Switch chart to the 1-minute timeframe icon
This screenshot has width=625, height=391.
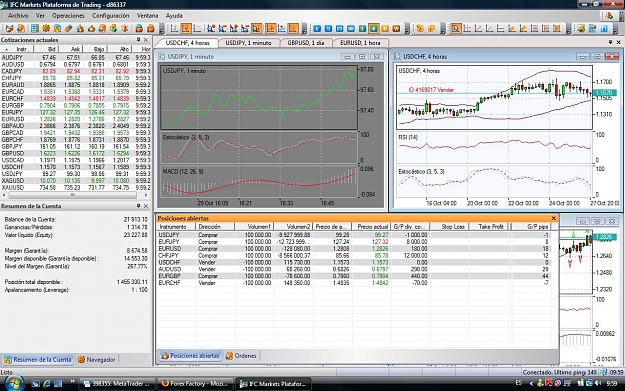click(x=317, y=29)
